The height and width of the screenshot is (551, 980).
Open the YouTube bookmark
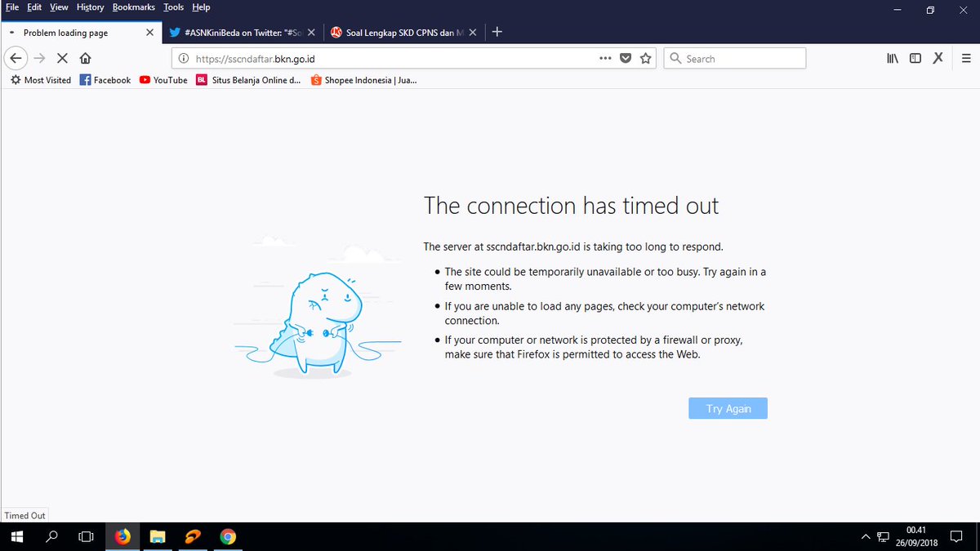[x=163, y=80]
